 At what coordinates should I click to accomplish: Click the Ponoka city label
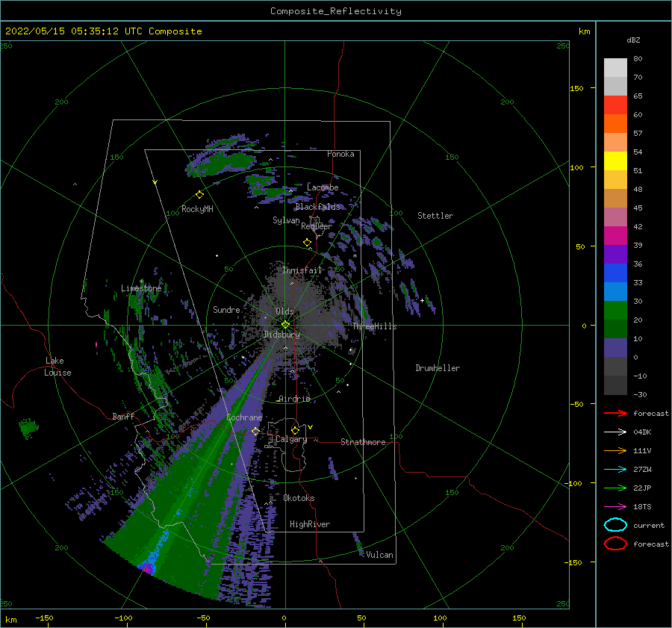(340, 154)
